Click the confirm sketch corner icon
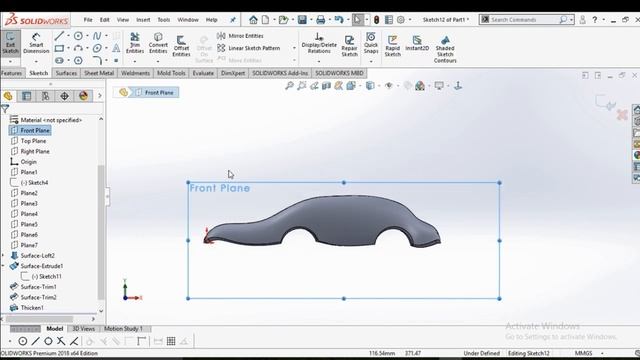Image resolution: width=640 pixels, height=360 pixels. (605, 102)
